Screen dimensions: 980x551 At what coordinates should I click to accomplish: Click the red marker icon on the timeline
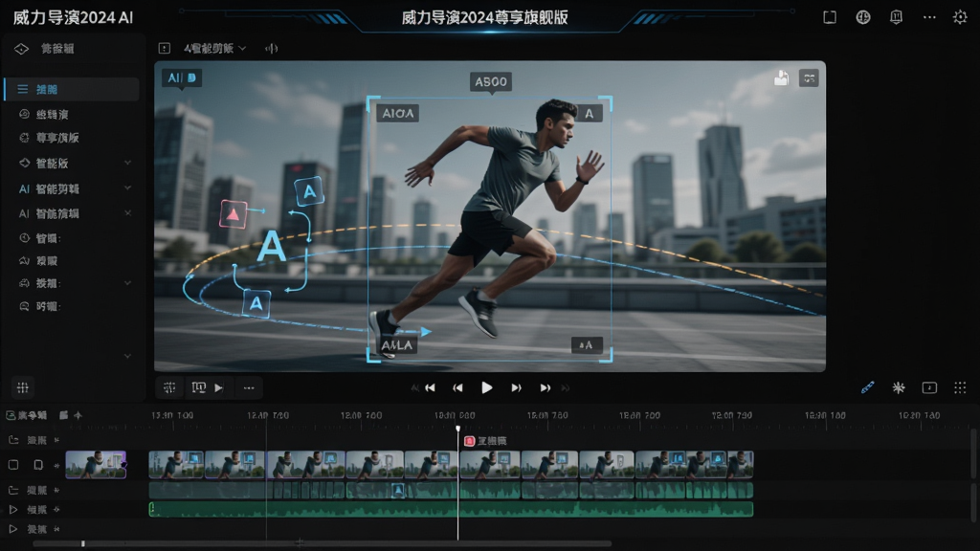coord(469,441)
